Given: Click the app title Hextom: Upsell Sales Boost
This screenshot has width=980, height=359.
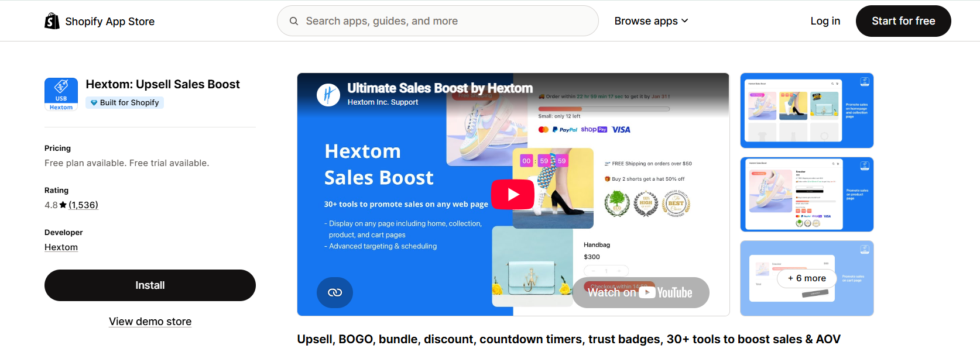Looking at the screenshot, I should coord(163,84).
